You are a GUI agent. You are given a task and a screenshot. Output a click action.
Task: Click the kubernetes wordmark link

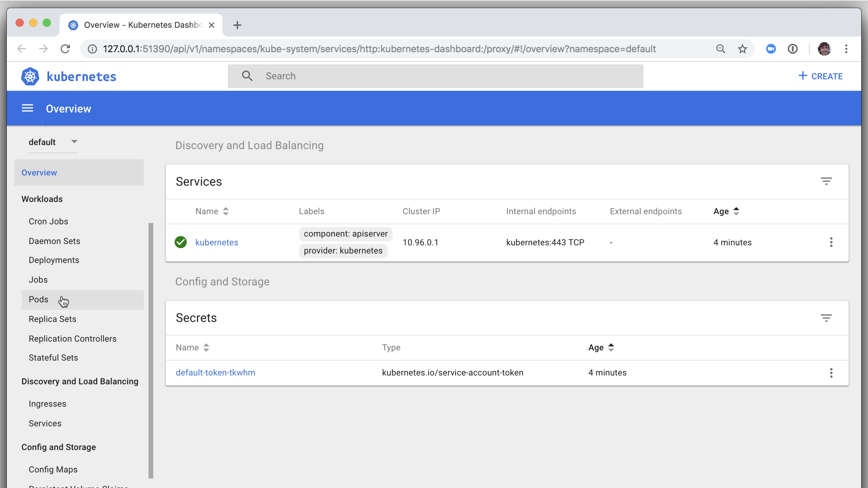(x=81, y=77)
